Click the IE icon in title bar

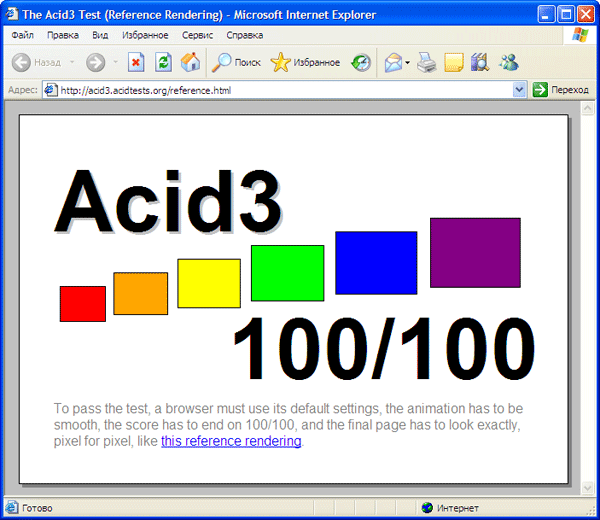click(11, 14)
